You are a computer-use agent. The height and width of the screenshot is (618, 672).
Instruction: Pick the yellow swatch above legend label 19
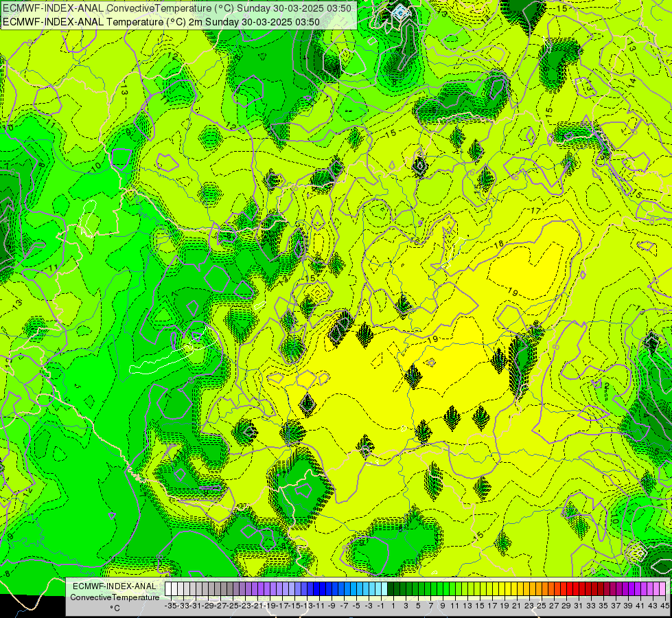(502, 588)
